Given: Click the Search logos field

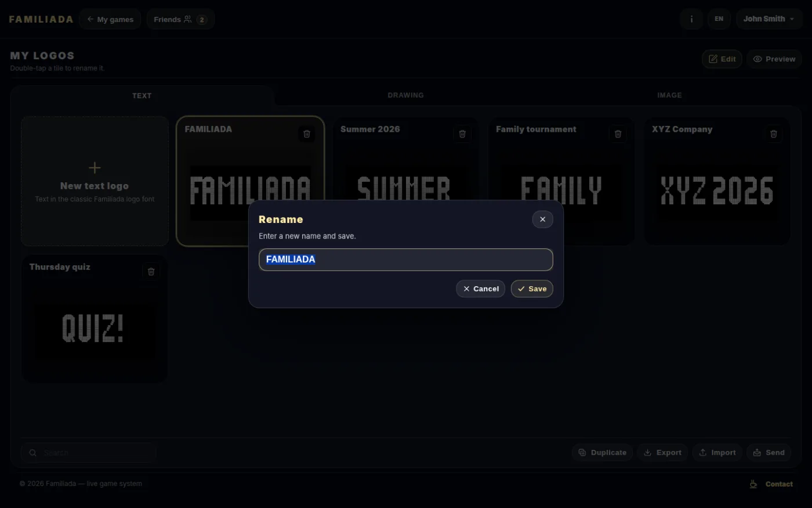Looking at the screenshot, I should point(88,453).
